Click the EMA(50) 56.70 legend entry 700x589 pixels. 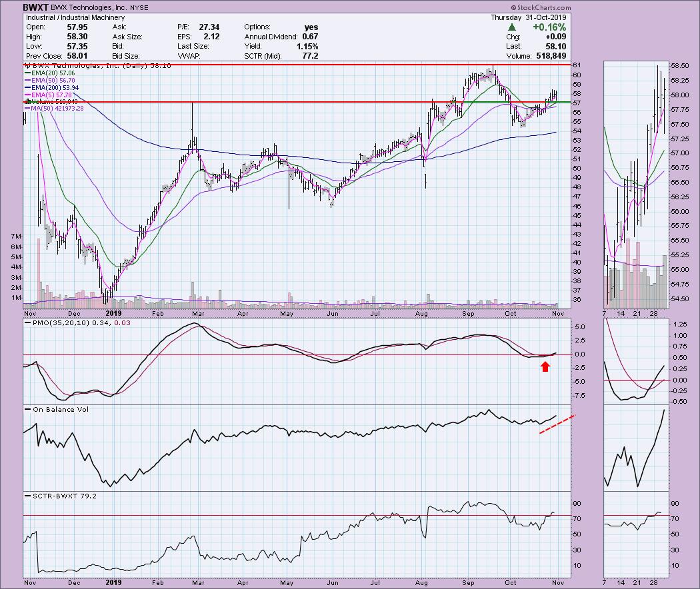(50, 81)
